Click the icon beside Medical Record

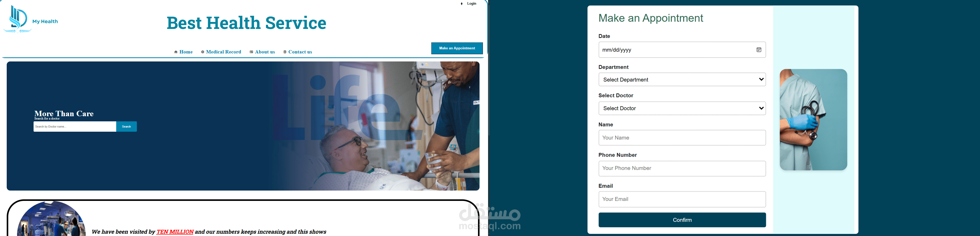203,52
